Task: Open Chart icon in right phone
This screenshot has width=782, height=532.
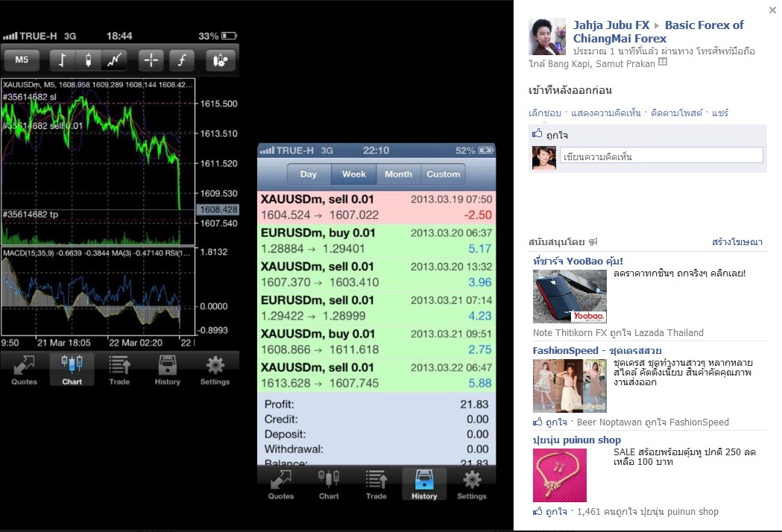Action: pyautogui.click(x=329, y=484)
